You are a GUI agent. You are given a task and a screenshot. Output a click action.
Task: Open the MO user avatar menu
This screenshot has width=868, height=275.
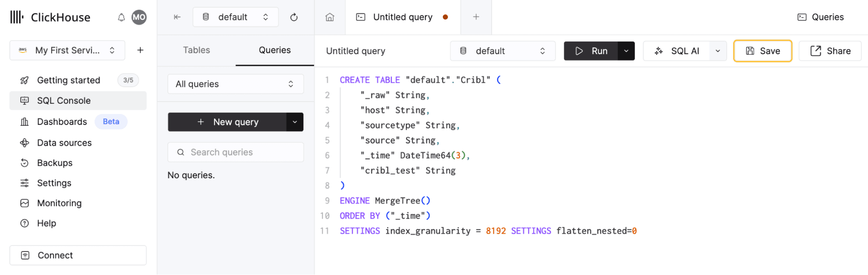139,17
